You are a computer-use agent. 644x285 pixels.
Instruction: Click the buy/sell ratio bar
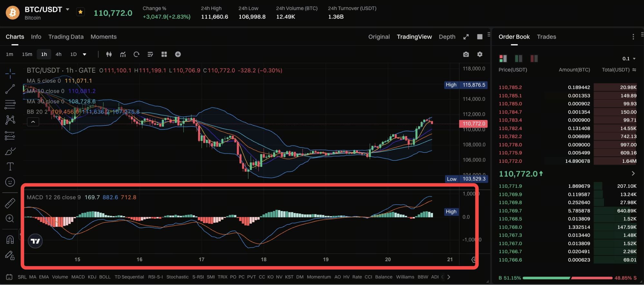[x=567, y=278]
